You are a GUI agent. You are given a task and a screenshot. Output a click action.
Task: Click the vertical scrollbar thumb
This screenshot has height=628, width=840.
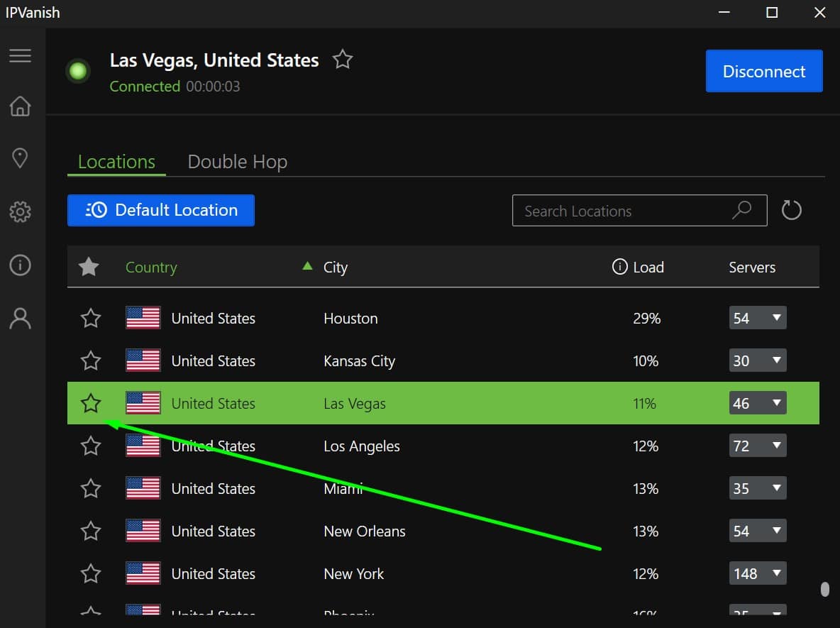(825, 589)
